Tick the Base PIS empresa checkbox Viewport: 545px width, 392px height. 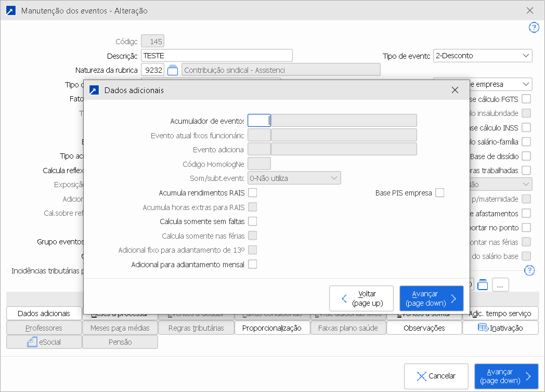point(440,193)
